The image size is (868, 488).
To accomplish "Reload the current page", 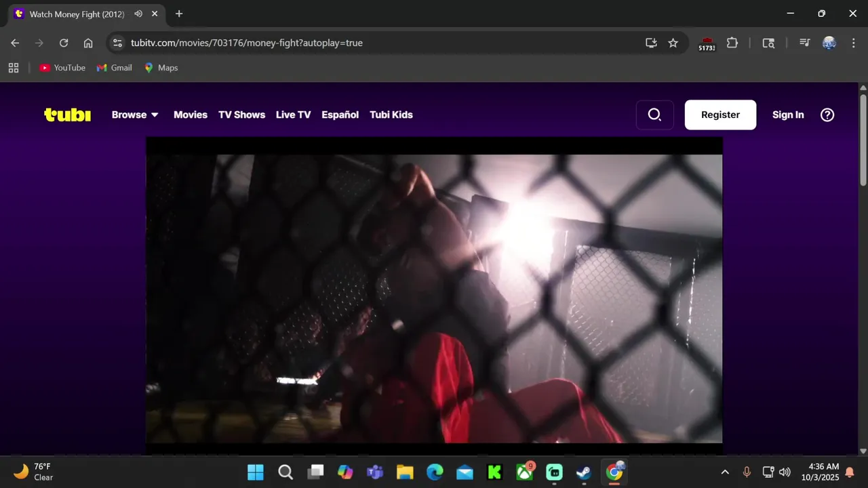I will (64, 43).
